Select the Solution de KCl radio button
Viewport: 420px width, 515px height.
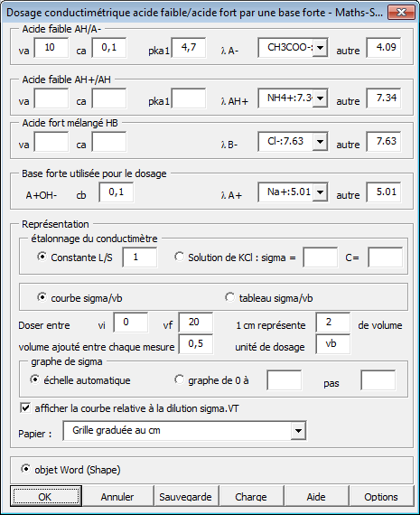click(x=179, y=257)
